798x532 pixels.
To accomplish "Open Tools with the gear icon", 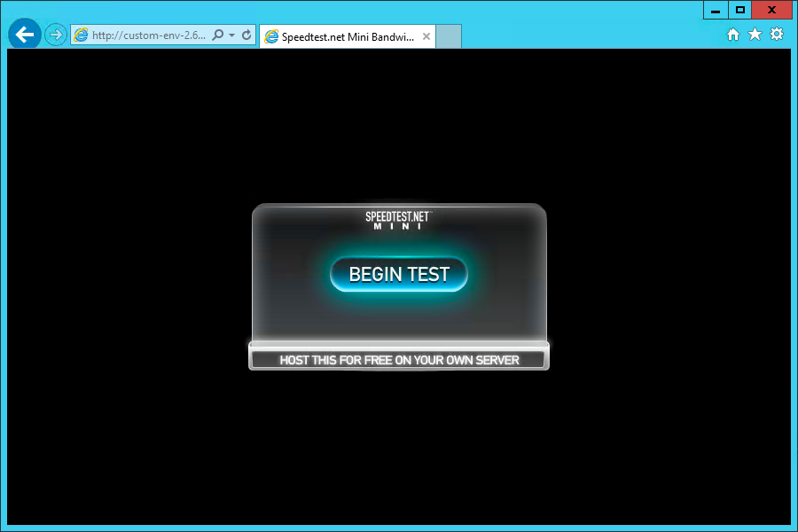I will click(x=777, y=34).
